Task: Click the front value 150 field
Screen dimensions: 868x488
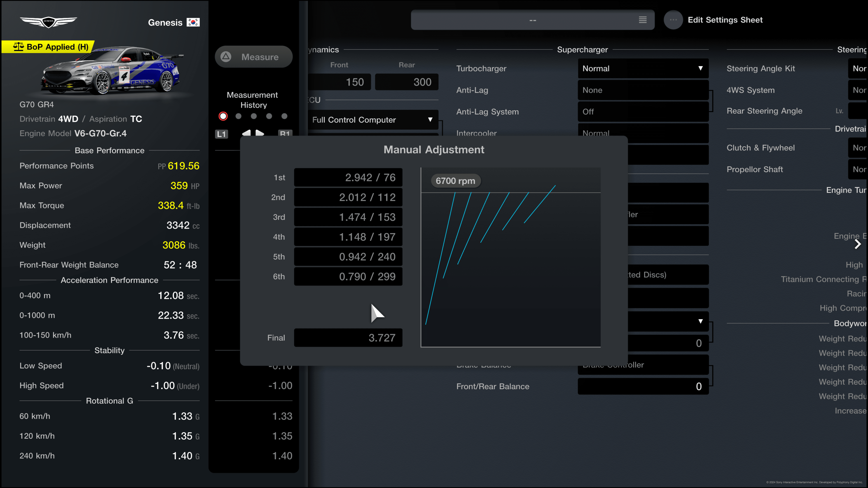Action: tap(339, 82)
